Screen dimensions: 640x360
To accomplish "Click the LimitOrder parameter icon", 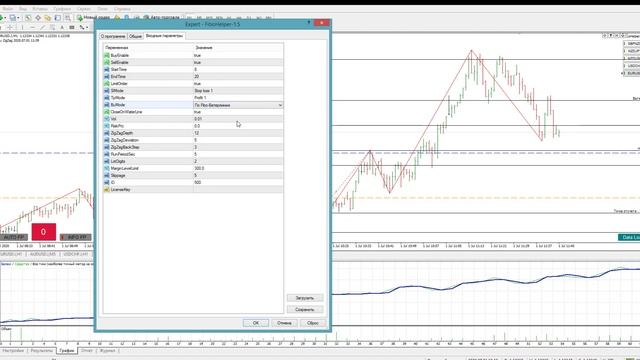I will coord(107,84).
